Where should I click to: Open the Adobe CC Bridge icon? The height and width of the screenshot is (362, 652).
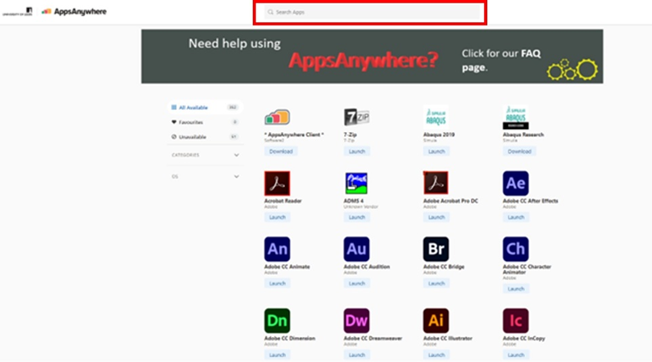[x=436, y=249]
